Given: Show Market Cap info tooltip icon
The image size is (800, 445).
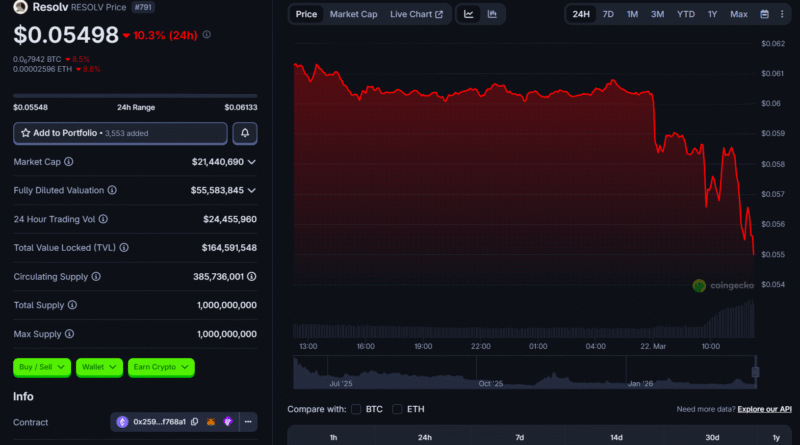Looking at the screenshot, I should coord(69,162).
